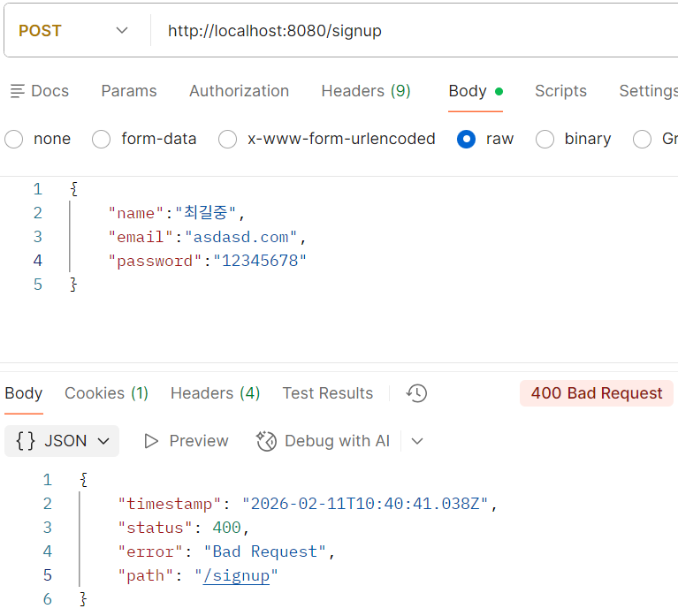Image resolution: width=678 pixels, height=616 pixels.
Task: Select the request Body tab
Action: tap(476, 91)
